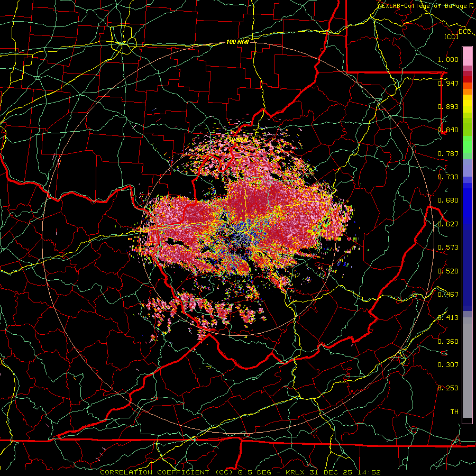Image resolution: width=476 pixels, height=476 pixels.
Task: Click the 0.5 DEG elevation text
Action: click(x=254, y=472)
